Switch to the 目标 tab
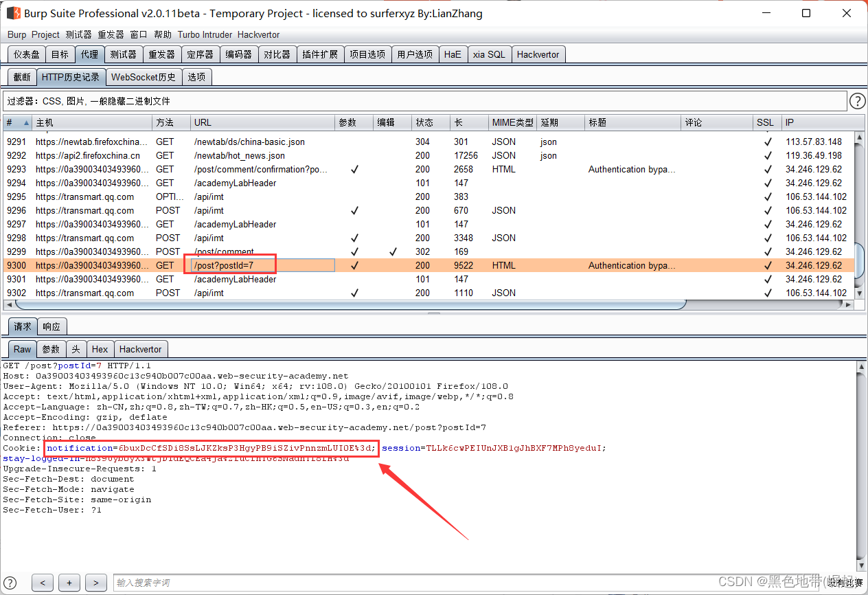Image resolution: width=868 pixels, height=595 pixels. [x=60, y=54]
